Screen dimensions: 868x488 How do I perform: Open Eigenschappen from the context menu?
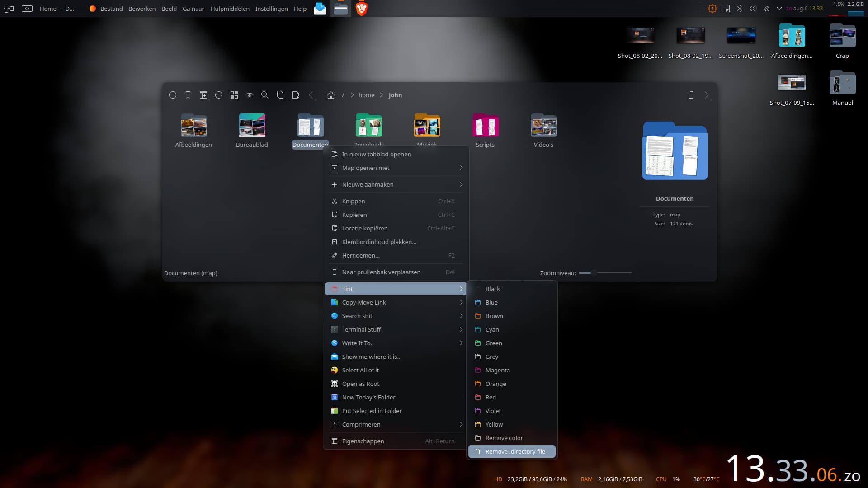[x=396, y=441]
